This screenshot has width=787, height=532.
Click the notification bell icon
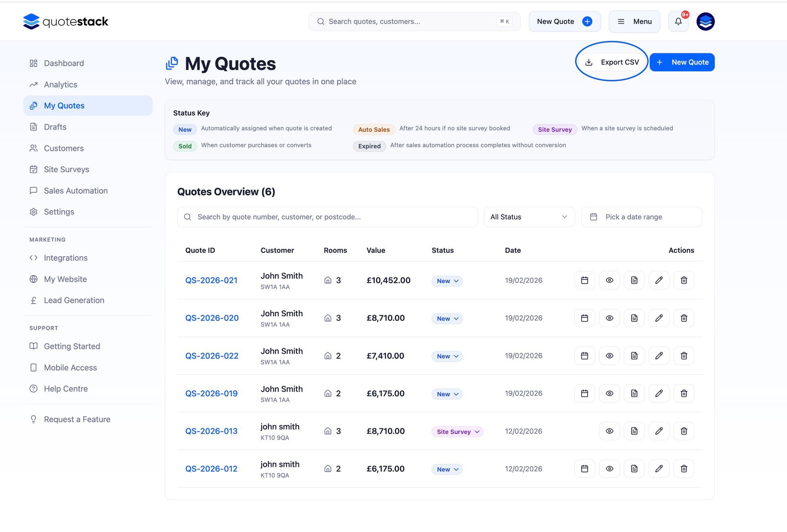(x=678, y=21)
